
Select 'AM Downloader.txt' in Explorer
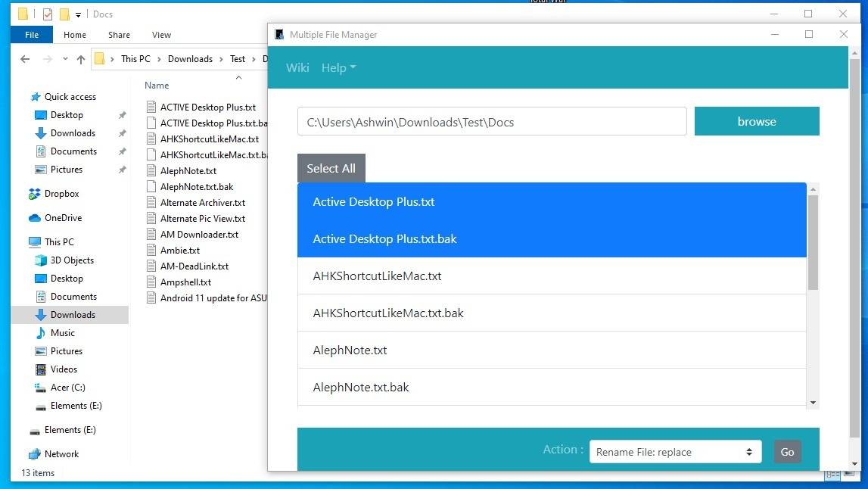point(199,235)
